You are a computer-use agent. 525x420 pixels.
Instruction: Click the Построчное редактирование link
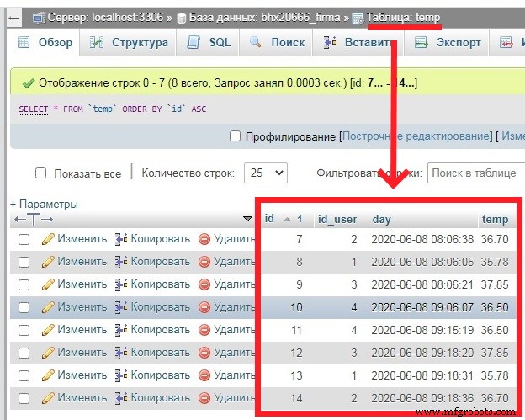[416, 136]
